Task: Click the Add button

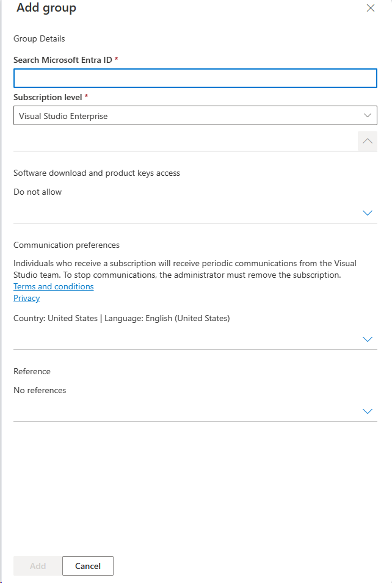Action: tap(37, 565)
